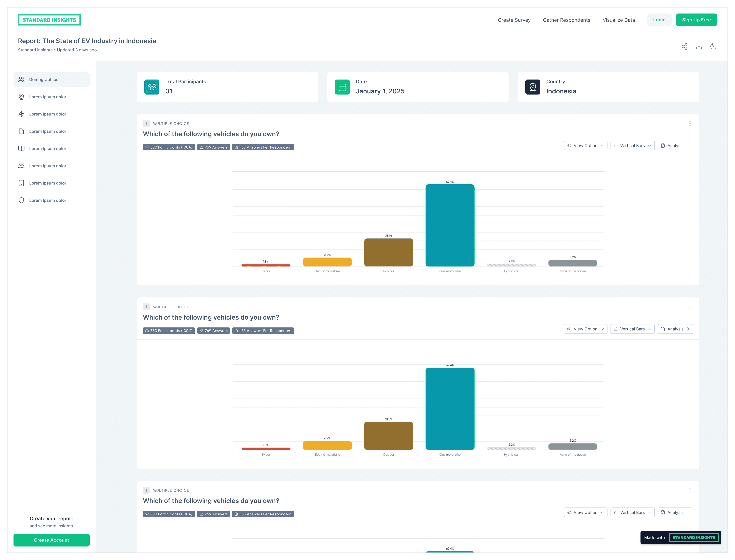Toggle dark mode with the moon icon
The height and width of the screenshot is (560, 735).
pyautogui.click(x=713, y=47)
